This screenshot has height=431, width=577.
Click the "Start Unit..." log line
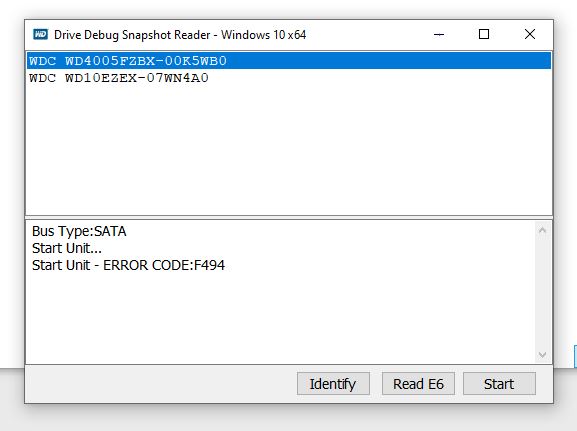(x=67, y=248)
